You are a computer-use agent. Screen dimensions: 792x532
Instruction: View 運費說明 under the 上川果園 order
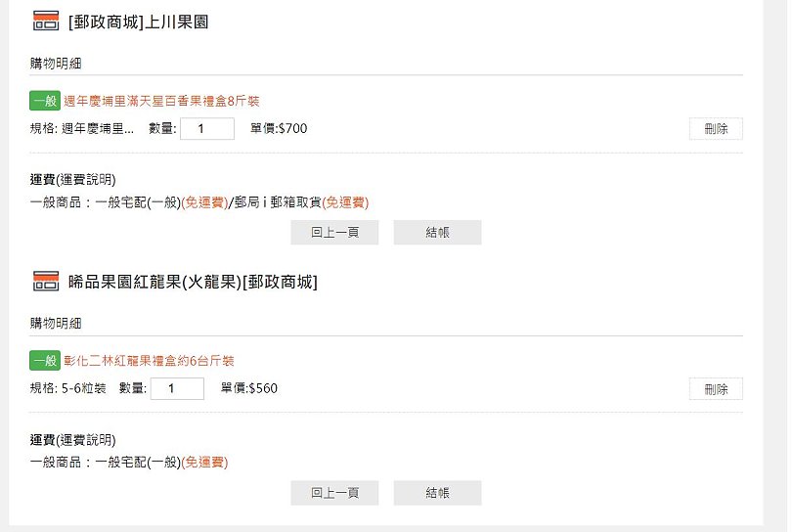point(86,180)
